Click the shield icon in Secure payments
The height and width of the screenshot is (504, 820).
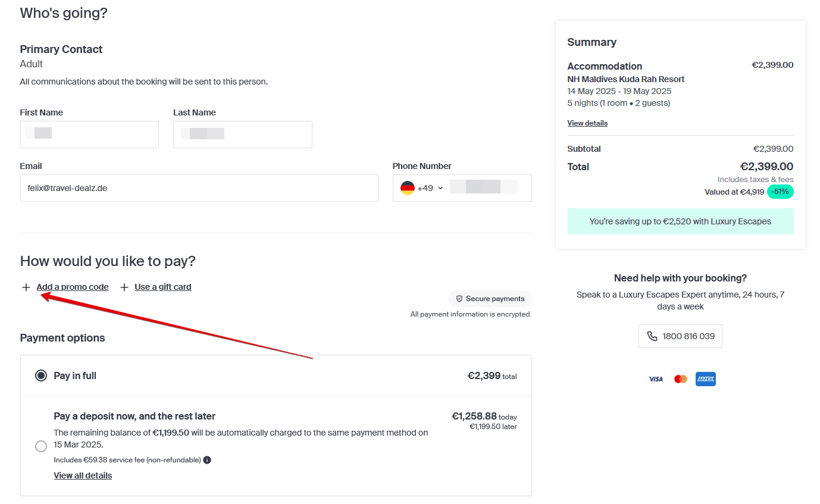pyautogui.click(x=459, y=299)
